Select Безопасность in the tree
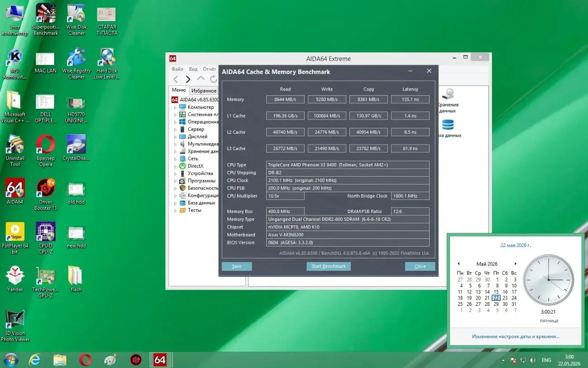The height and width of the screenshot is (368, 588). click(203, 188)
